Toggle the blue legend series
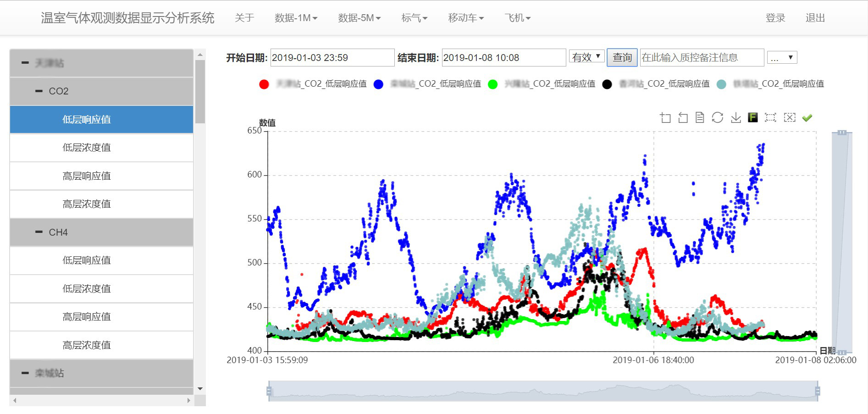The width and height of the screenshot is (868, 414). [x=378, y=84]
